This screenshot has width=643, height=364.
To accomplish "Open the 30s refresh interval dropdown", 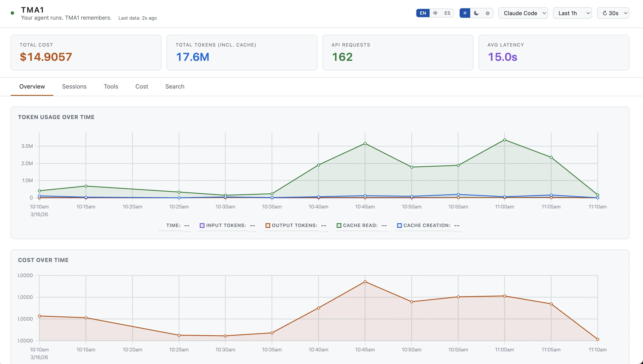I will click(613, 13).
